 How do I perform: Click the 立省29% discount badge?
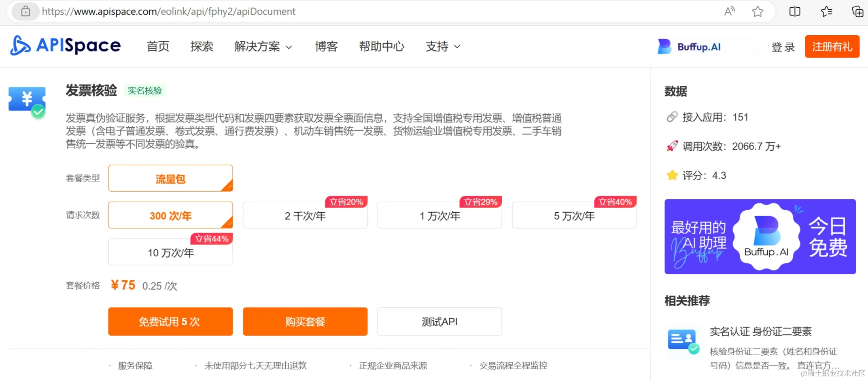pyautogui.click(x=480, y=202)
